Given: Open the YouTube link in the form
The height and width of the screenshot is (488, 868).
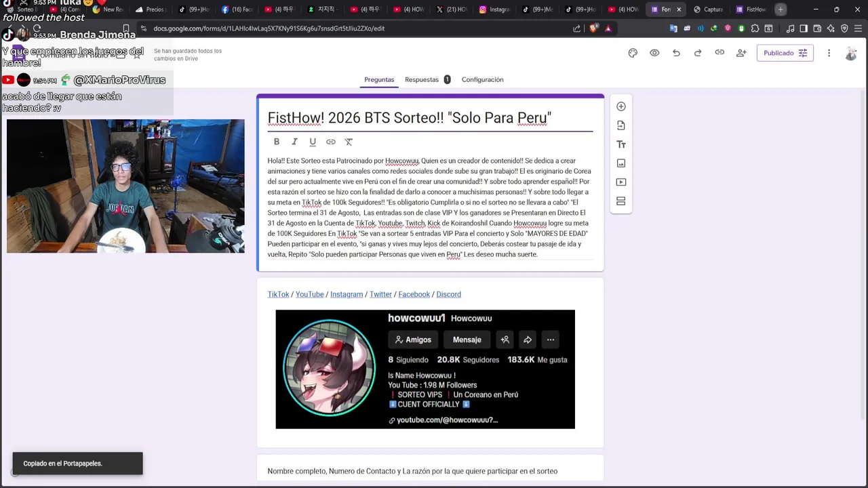Looking at the screenshot, I should (x=309, y=294).
